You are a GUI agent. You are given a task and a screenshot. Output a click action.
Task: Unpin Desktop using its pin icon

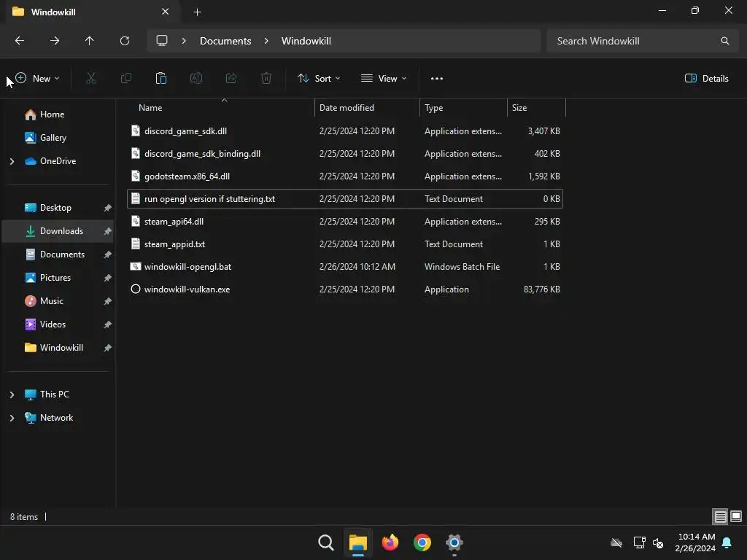(108, 208)
